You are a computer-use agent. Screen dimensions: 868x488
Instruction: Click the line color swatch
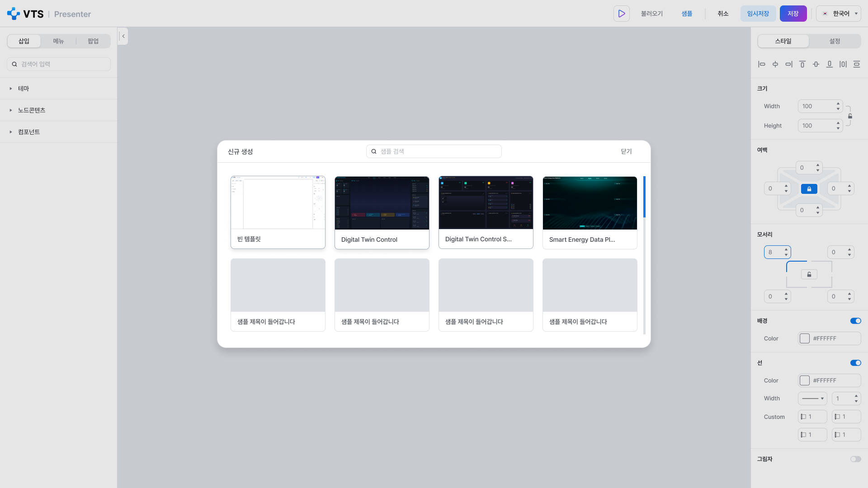click(805, 380)
